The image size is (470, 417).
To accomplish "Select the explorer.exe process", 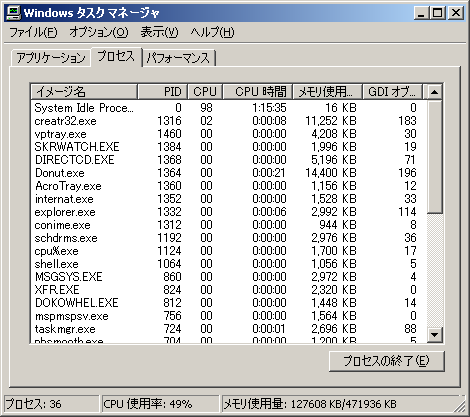I will point(229,212).
